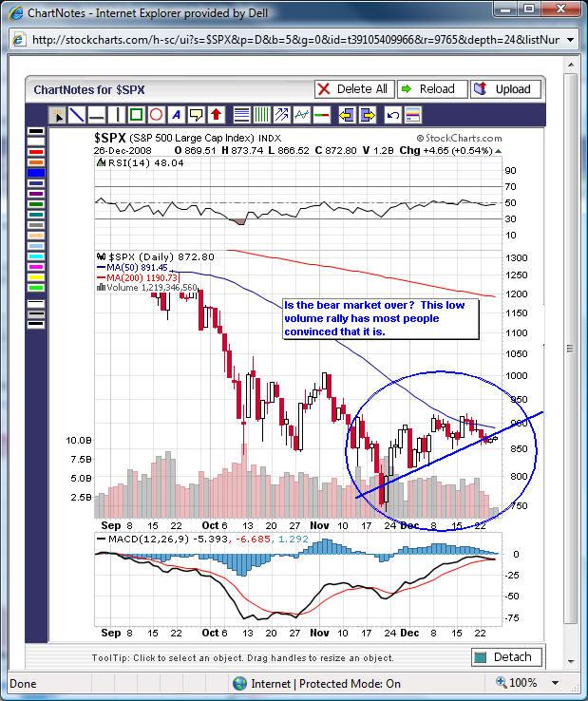Image resolution: width=588 pixels, height=701 pixels.
Task: Choose the medium line thickness option
Action: pyautogui.click(x=36, y=314)
